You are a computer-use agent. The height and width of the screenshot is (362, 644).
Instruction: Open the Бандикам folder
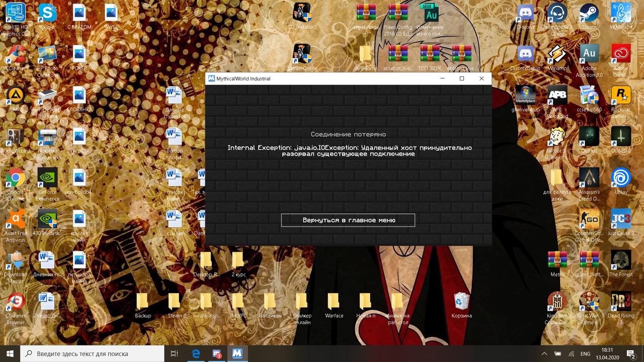click(270, 305)
